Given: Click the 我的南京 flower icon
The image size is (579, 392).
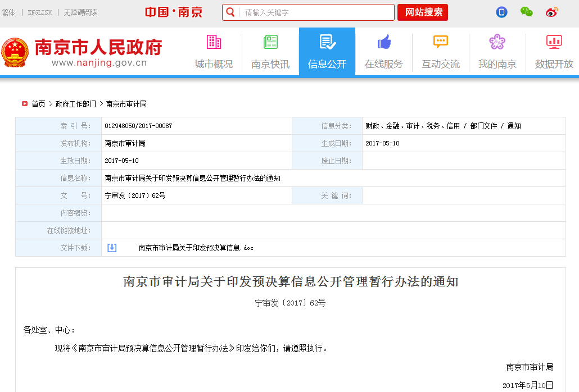Looking at the screenshot, I should click(497, 42).
